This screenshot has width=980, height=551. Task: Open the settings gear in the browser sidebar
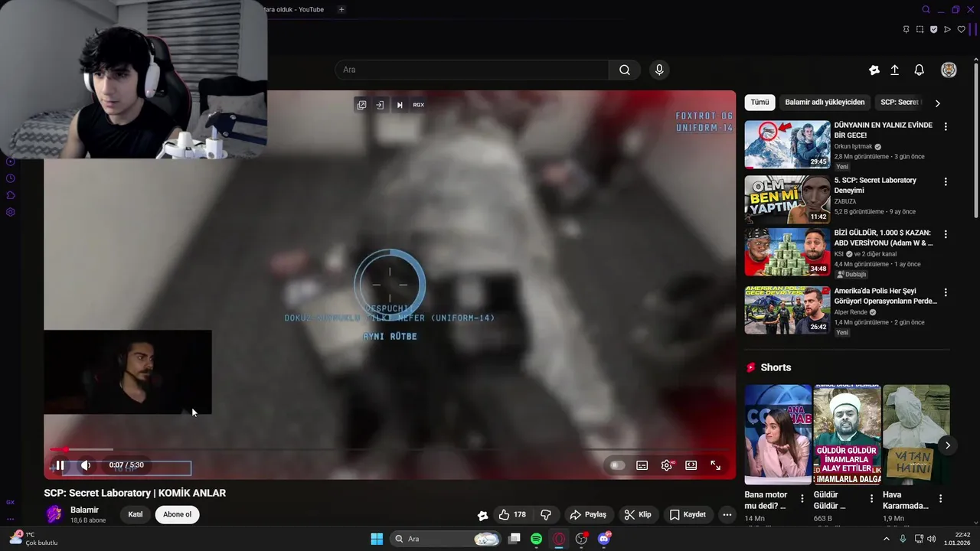click(11, 212)
